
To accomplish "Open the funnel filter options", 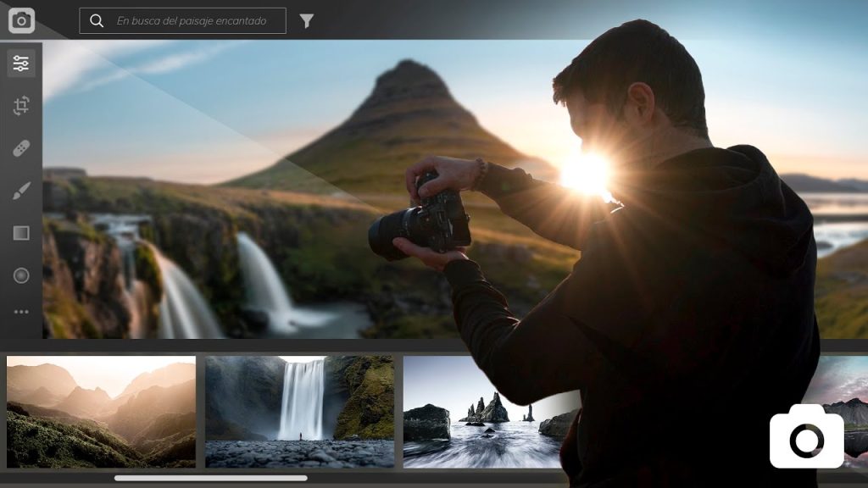I will 307,21.
